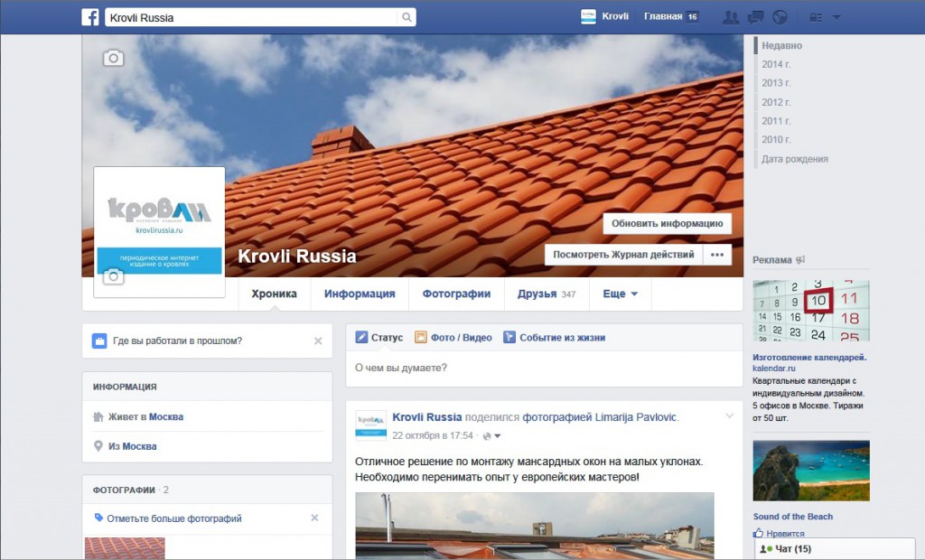925x560 pixels.
Task: Click the 'О чем вы думаете?' status field
Action: [544, 368]
